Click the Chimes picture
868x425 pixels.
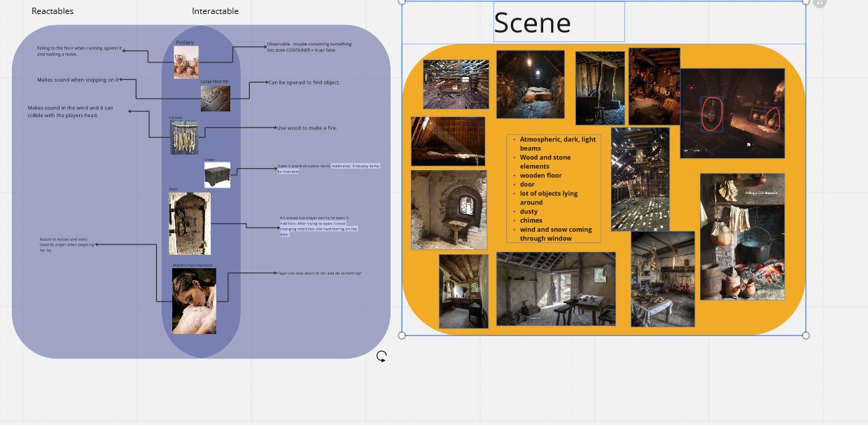184,137
